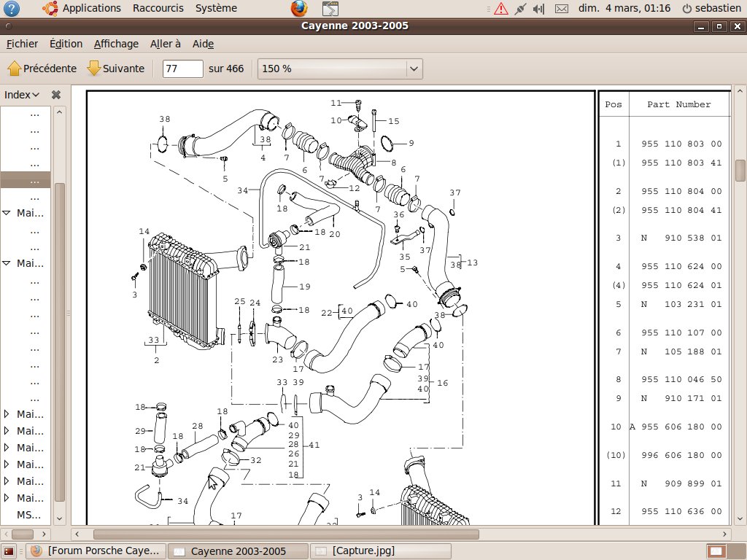Open the Aller à menu
Image resolution: width=747 pixels, height=560 pixels.
166,44
